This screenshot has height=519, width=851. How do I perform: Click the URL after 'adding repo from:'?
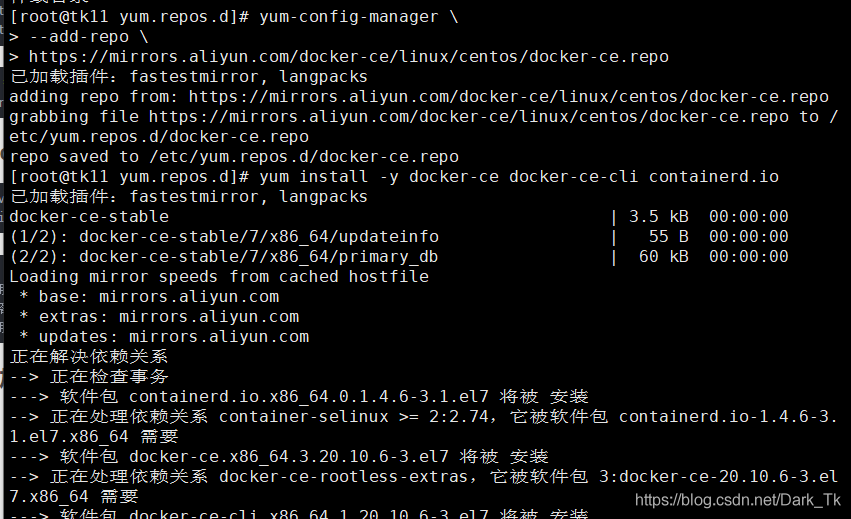(x=508, y=97)
